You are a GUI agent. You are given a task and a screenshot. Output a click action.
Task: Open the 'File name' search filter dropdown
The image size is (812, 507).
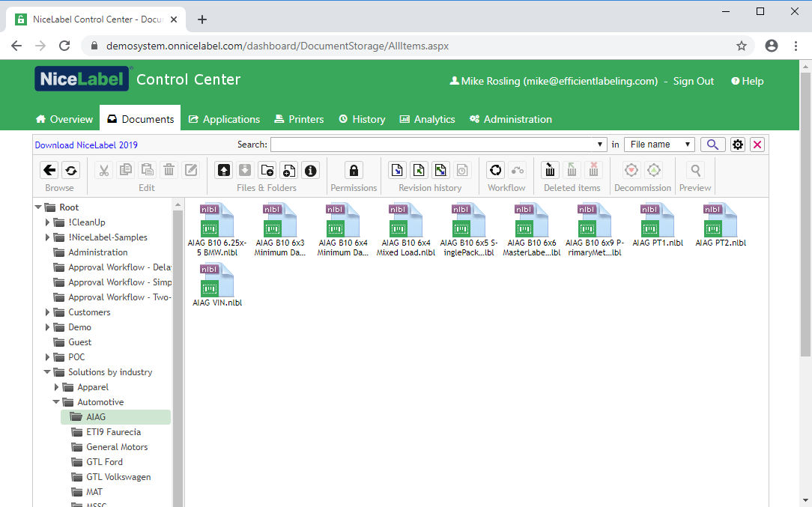click(x=660, y=145)
